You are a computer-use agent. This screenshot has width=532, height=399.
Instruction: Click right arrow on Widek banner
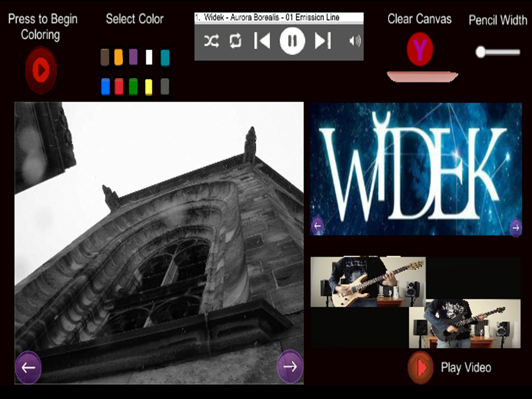[x=515, y=228]
